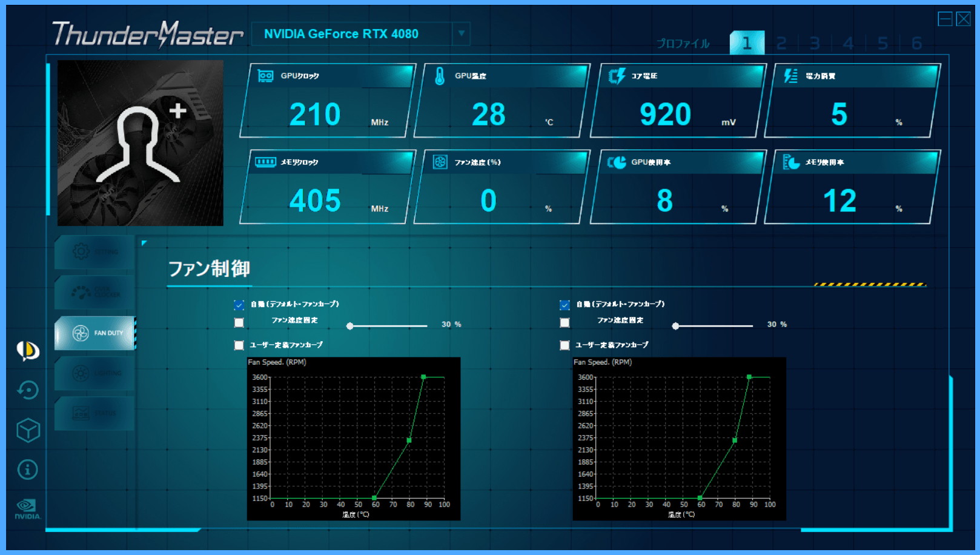The height and width of the screenshot is (555, 980).
Task: Click the 3D cube icon
Action: [28, 430]
